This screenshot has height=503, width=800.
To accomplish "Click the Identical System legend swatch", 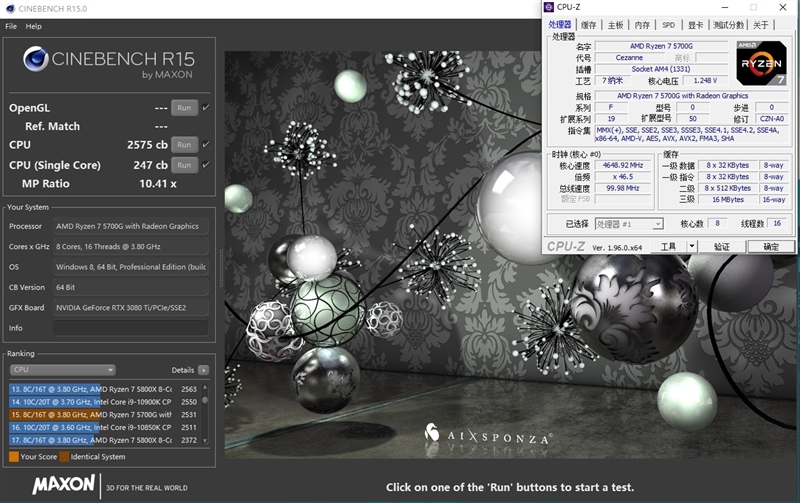I will (64, 457).
